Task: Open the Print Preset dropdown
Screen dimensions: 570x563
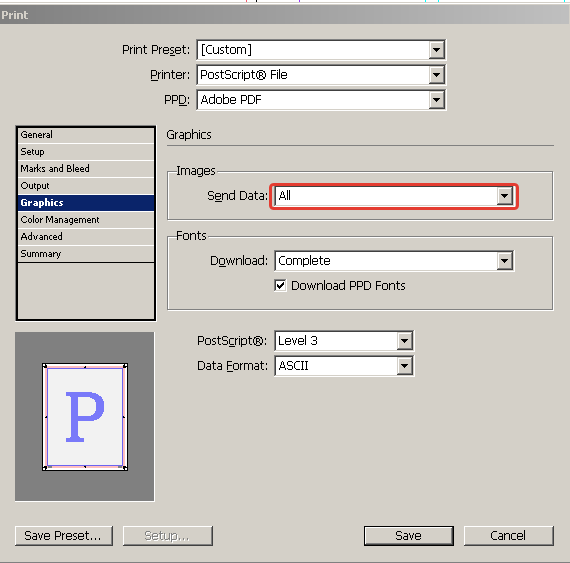Action: 436,50
